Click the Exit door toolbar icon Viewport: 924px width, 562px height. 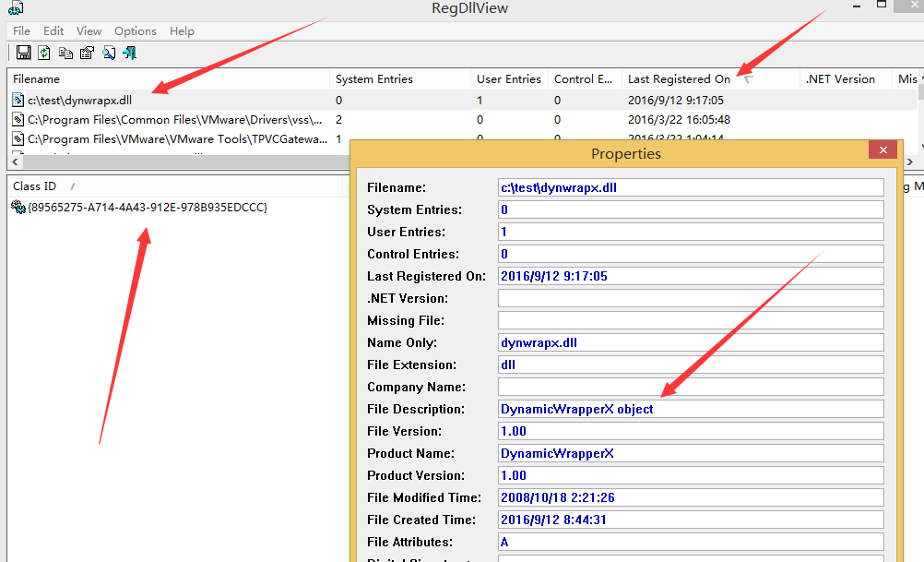click(x=130, y=54)
